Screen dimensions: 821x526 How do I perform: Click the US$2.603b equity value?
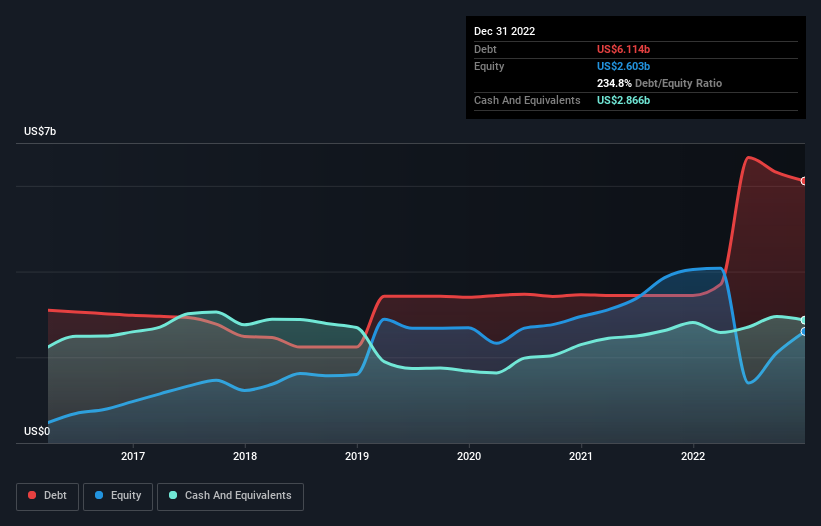[x=624, y=66]
